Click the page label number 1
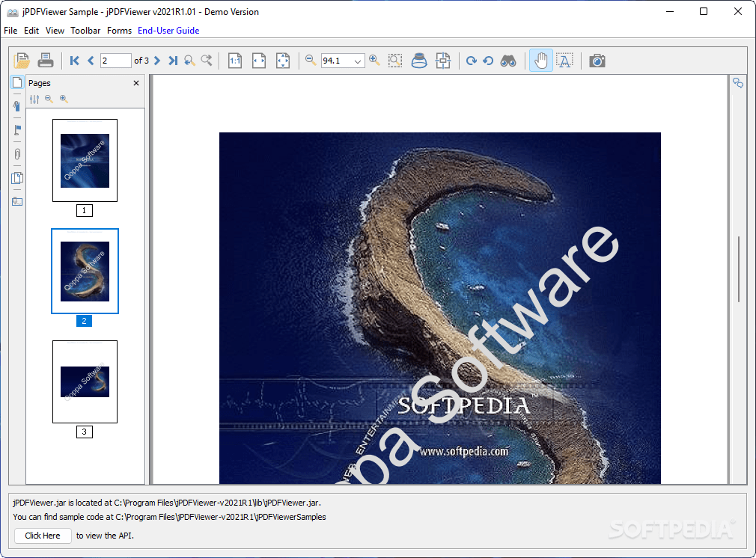This screenshot has height=558, width=756. 85,211
